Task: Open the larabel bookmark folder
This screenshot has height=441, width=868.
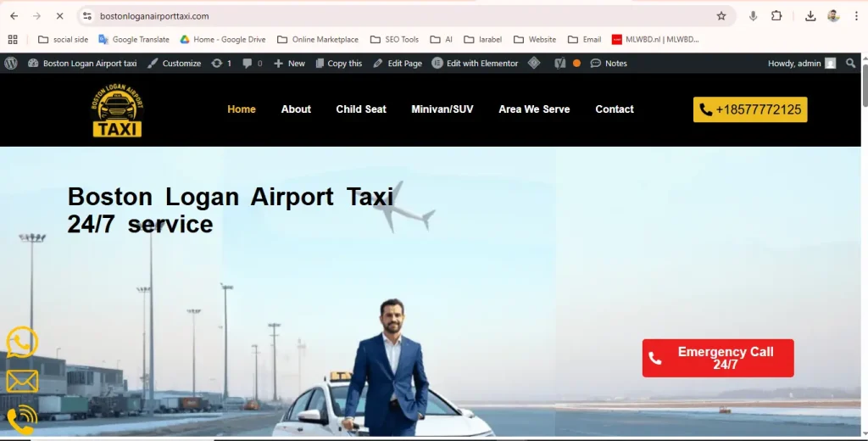Action: [x=482, y=39]
